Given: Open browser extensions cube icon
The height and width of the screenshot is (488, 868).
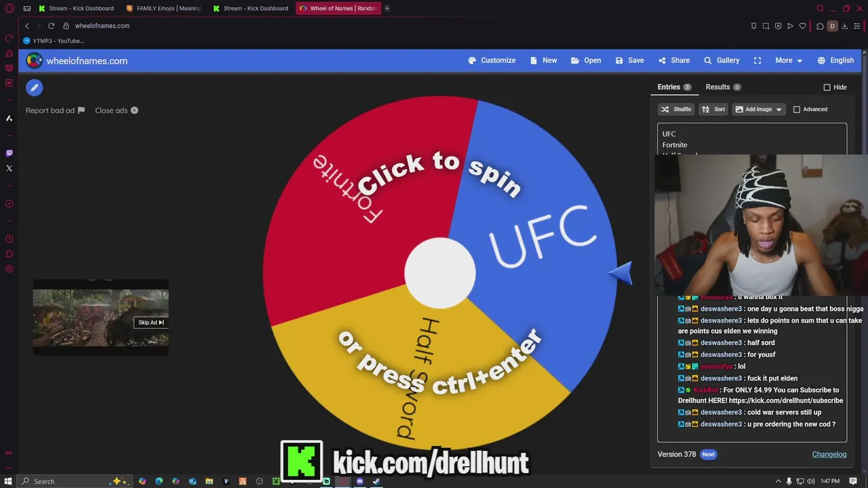Looking at the screenshot, I should (820, 26).
